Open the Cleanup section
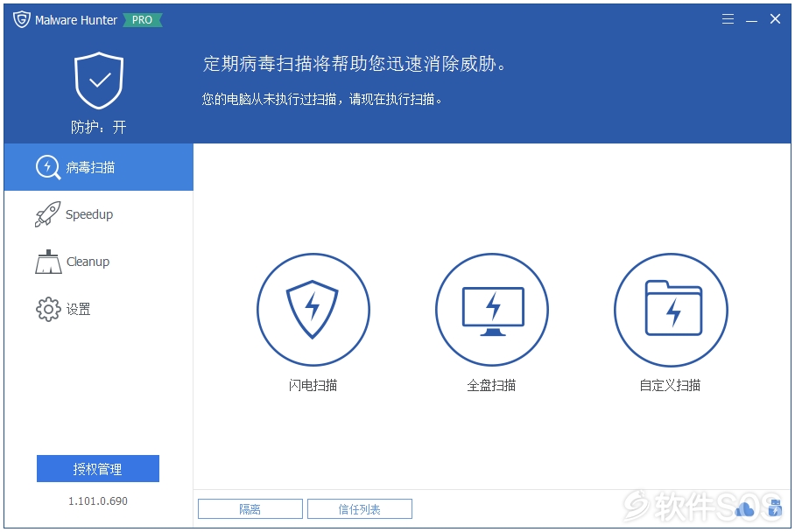This screenshot has width=795, height=532. (99, 262)
